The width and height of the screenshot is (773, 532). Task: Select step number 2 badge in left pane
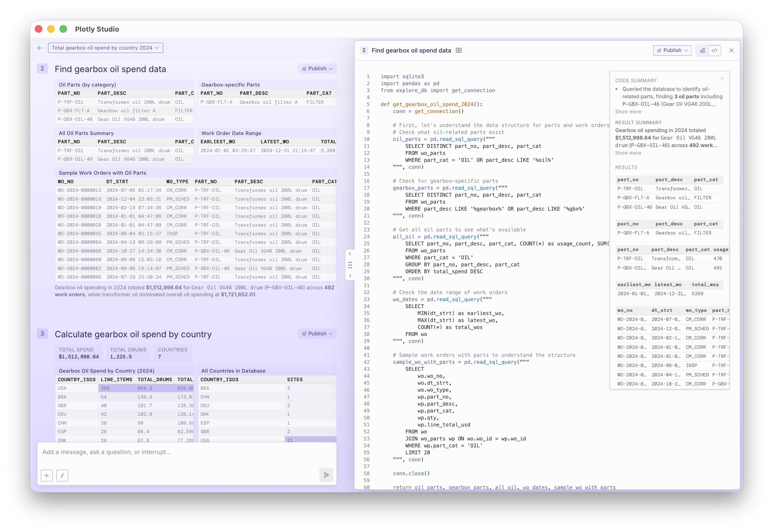(x=42, y=69)
